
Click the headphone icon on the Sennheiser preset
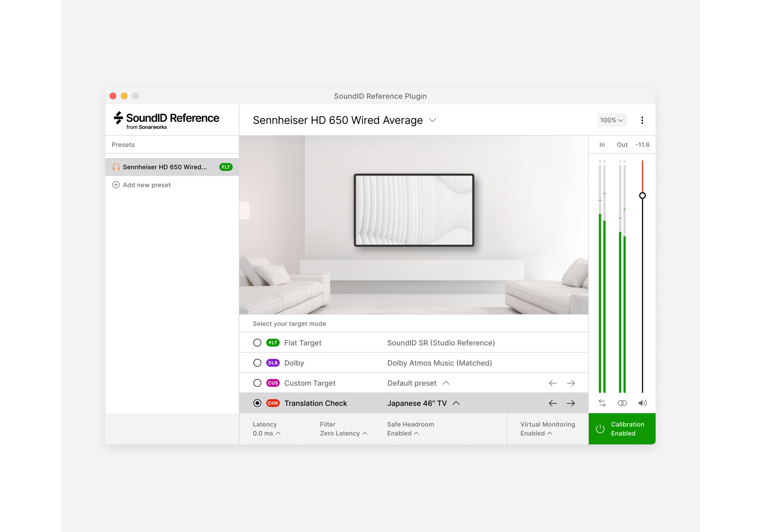click(x=116, y=167)
